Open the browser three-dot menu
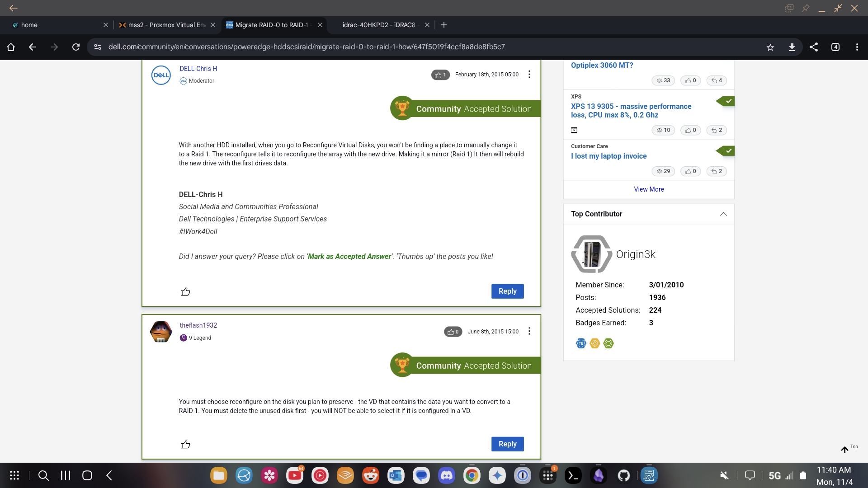Image resolution: width=868 pixels, height=488 pixels. click(857, 47)
